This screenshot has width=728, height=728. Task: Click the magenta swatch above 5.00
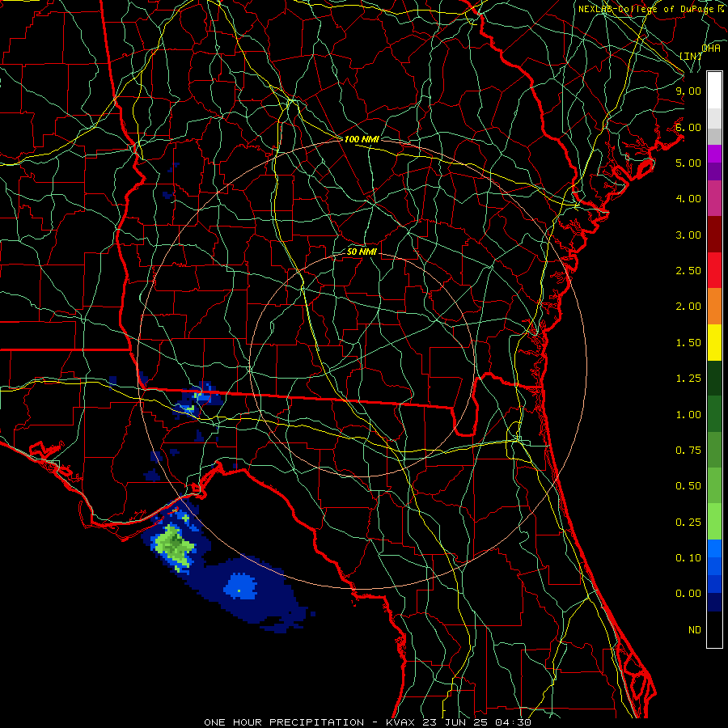point(714,154)
